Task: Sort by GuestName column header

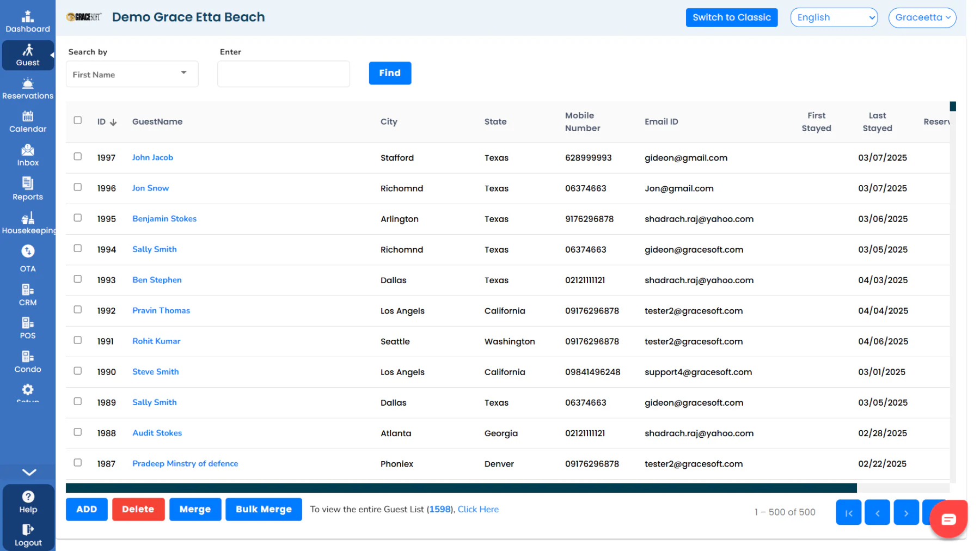Action: pos(157,121)
